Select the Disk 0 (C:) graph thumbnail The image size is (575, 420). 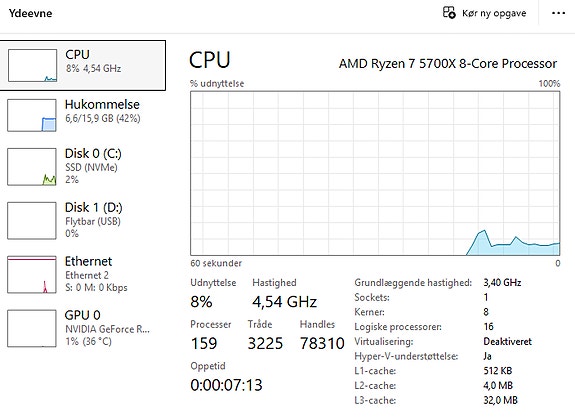tap(32, 167)
